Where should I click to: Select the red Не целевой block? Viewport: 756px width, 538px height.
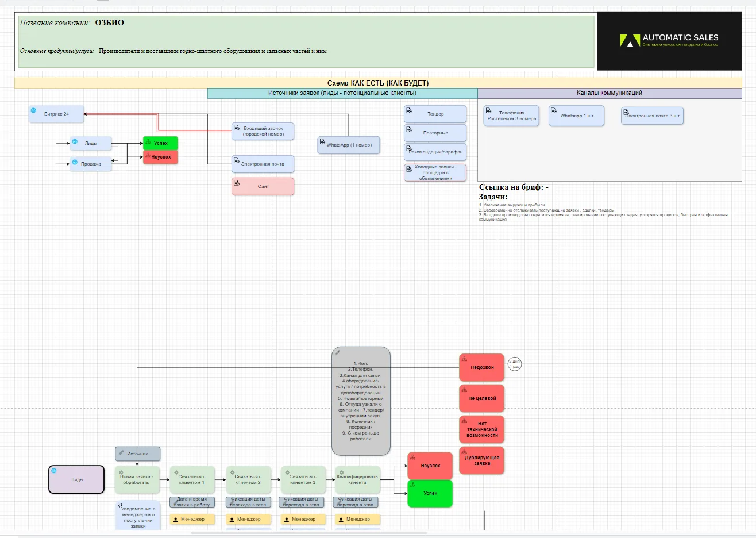[x=481, y=398]
